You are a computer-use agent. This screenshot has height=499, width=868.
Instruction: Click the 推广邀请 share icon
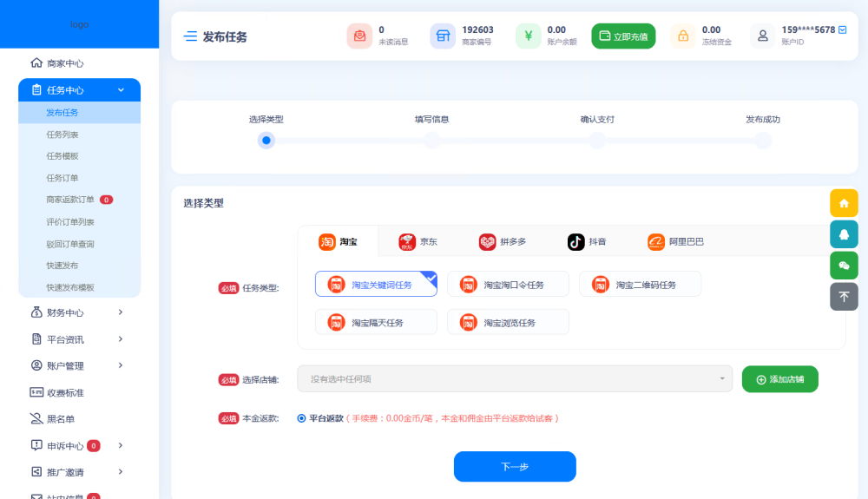pyautogui.click(x=36, y=471)
